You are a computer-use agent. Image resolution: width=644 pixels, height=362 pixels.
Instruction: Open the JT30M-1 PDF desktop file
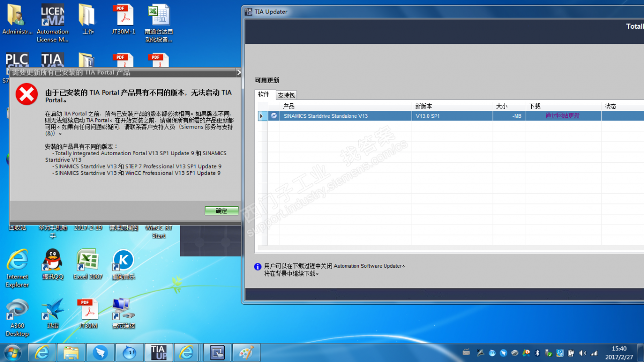pyautogui.click(x=123, y=20)
